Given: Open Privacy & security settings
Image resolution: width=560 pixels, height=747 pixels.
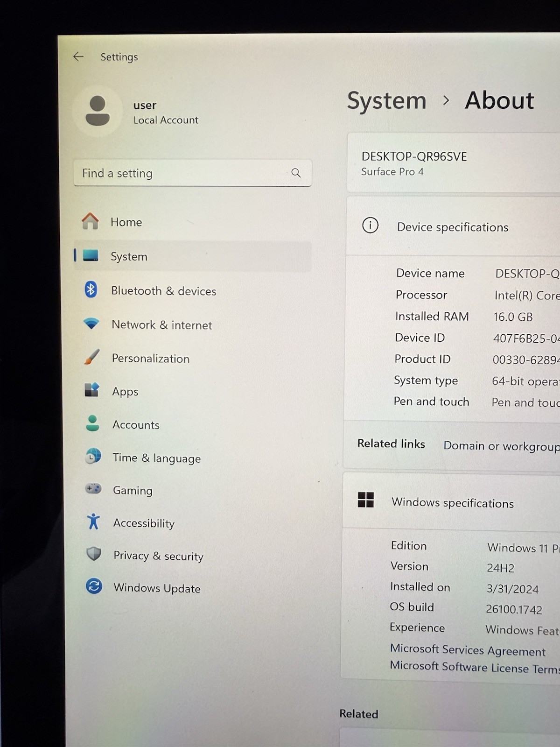Looking at the screenshot, I should 192,556.
